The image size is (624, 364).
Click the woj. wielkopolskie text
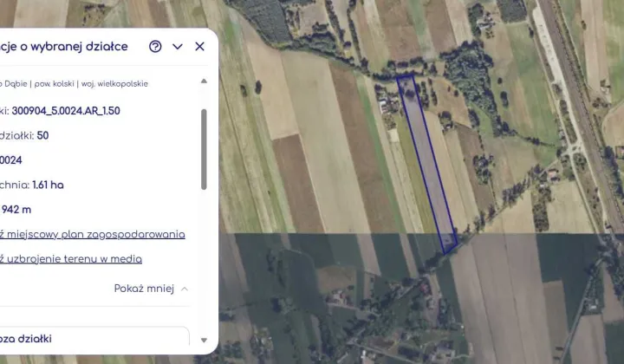[114, 84]
